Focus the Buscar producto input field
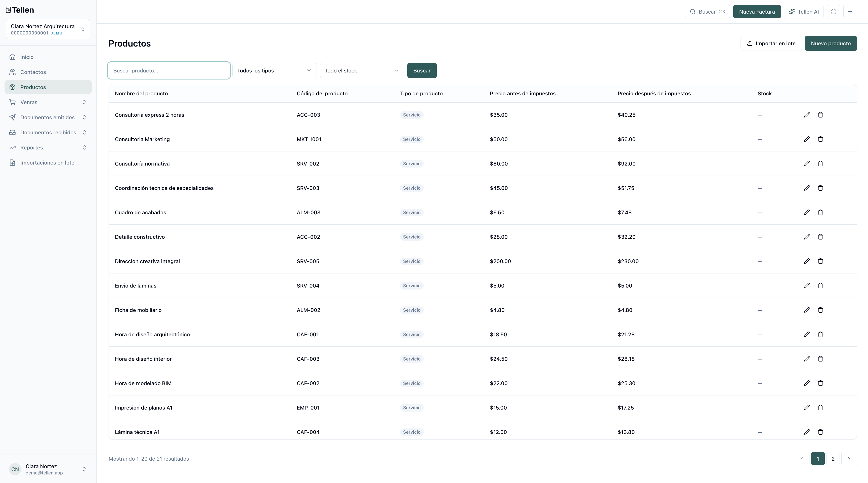Screen dimensions: 868x483 coord(169,70)
